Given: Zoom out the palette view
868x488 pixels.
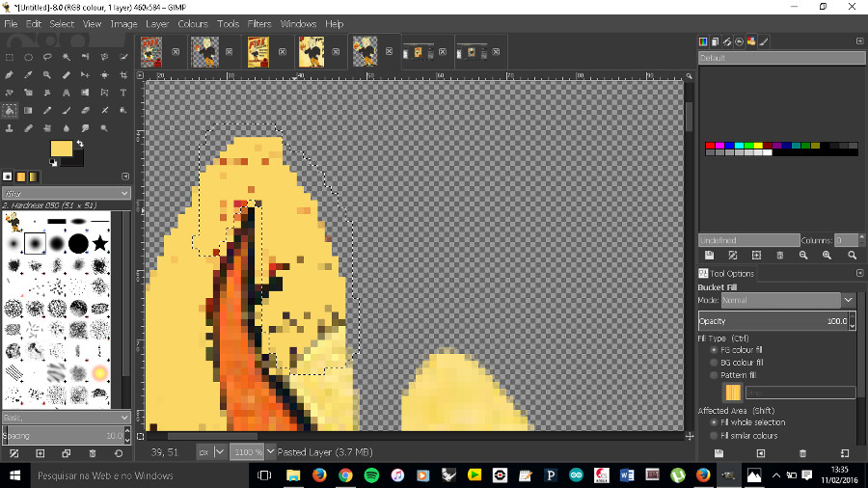Looking at the screenshot, I should 803,255.
